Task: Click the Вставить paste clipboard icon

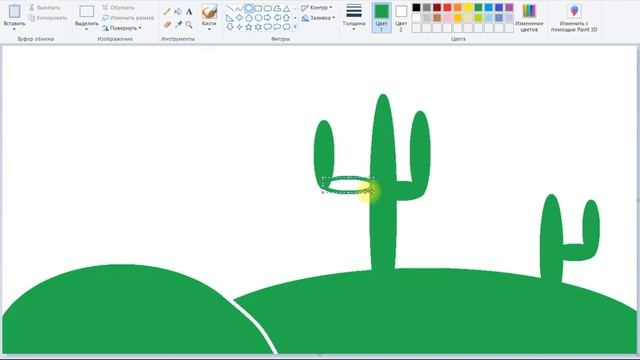Action: (14, 11)
